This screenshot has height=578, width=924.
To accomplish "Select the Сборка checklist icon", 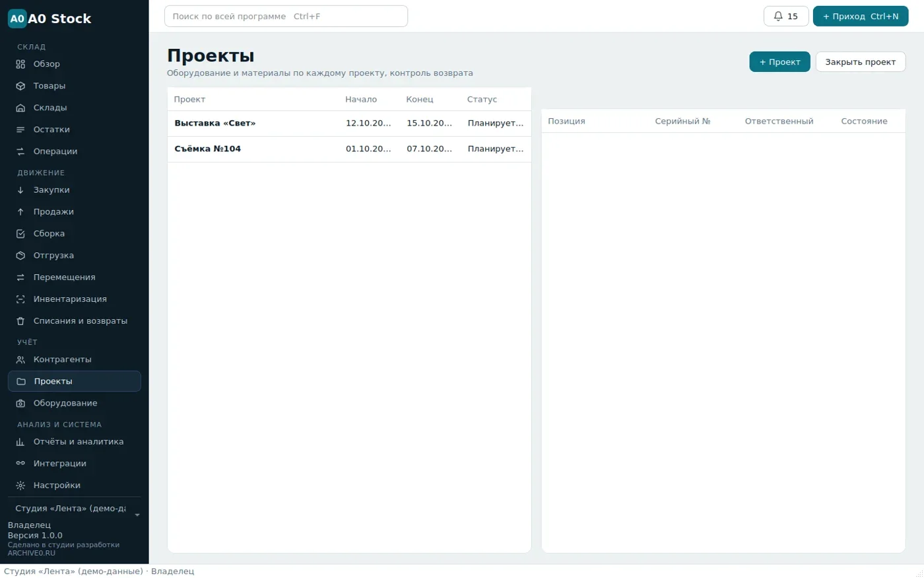I will pos(20,234).
